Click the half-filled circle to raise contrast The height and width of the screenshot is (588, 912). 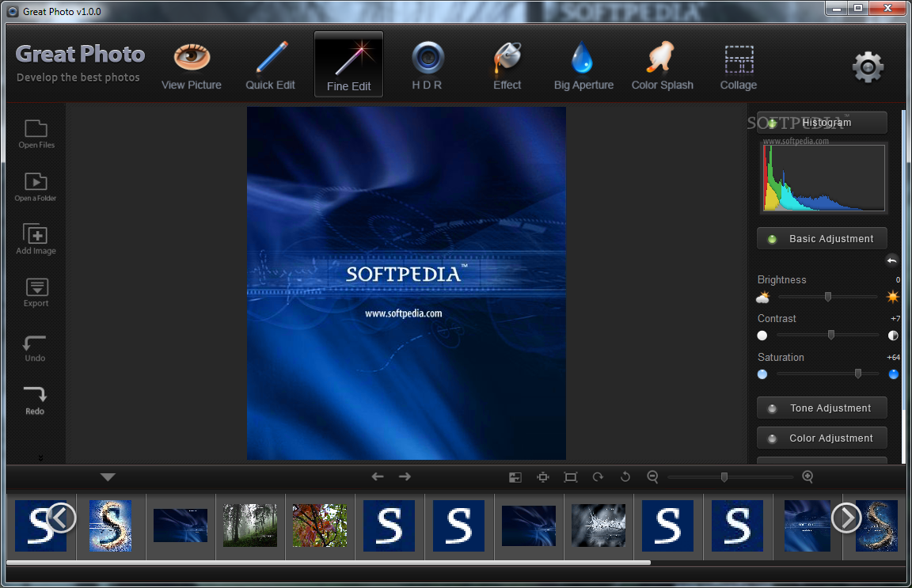click(893, 336)
